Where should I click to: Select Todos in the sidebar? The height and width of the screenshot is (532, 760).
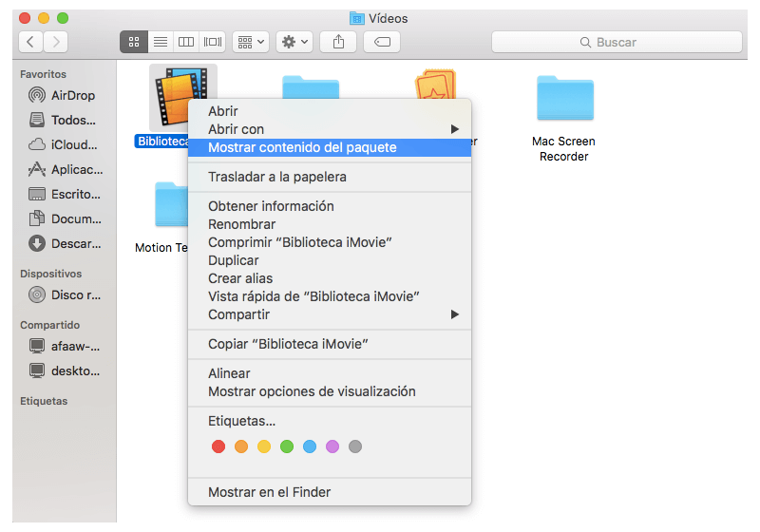62,120
